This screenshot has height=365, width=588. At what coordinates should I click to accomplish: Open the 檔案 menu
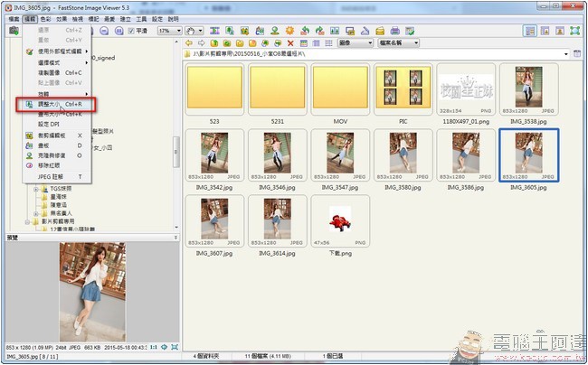(x=14, y=19)
